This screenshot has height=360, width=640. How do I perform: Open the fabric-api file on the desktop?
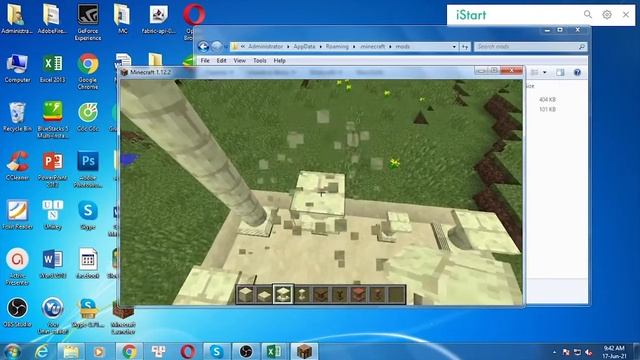click(158, 19)
